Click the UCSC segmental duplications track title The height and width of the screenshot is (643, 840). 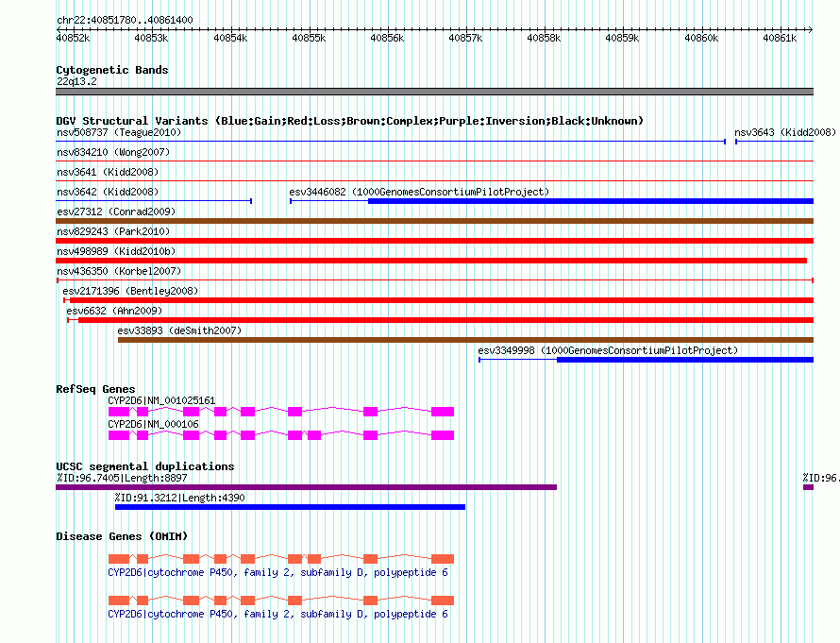tap(145, 466)
